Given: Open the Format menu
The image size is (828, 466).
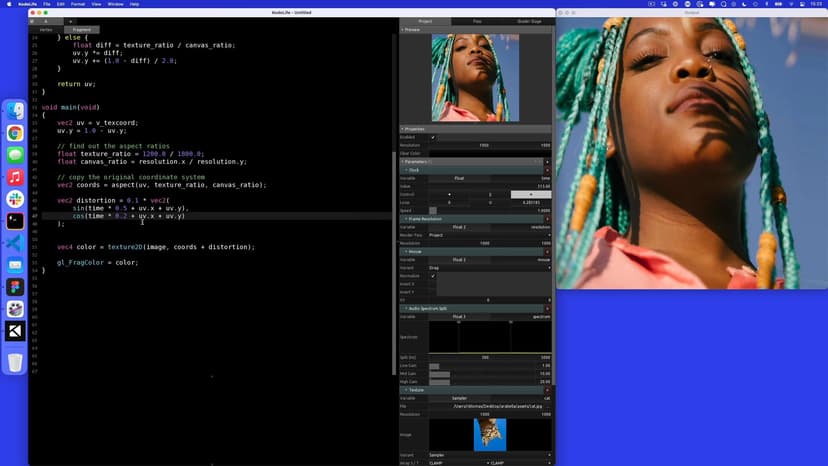Looking at the screenshot, I should click(77, 4).
